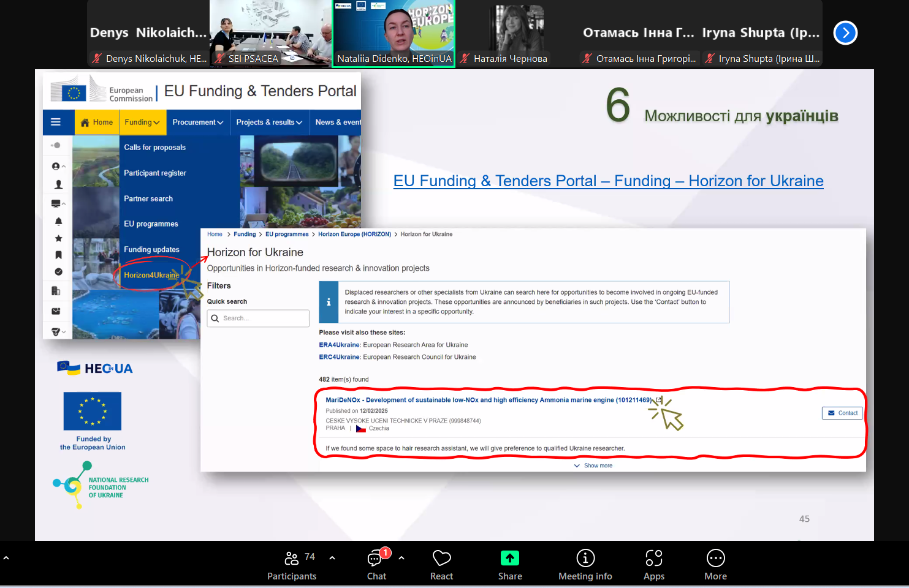The width and height of the screenshot is (909, 588).
Task: Select Calls for proposals menu entry
Action: 154,148
